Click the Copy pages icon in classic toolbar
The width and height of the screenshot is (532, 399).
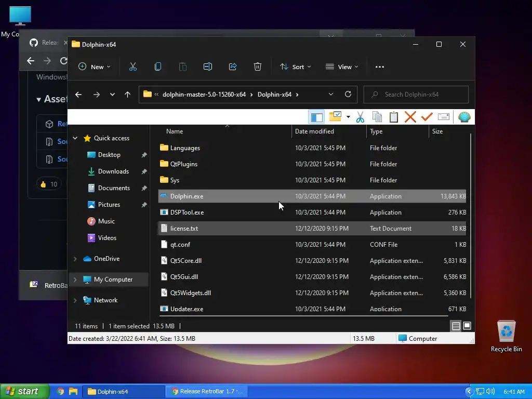[377, 117]
